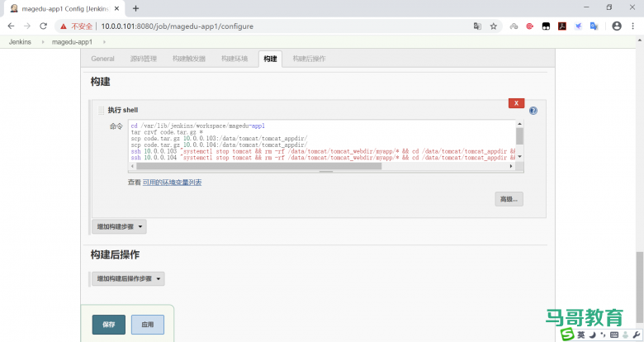The image size is (644, 342).
Task: Delete the 执行 shell step with red X
Action: click(516, 103)
